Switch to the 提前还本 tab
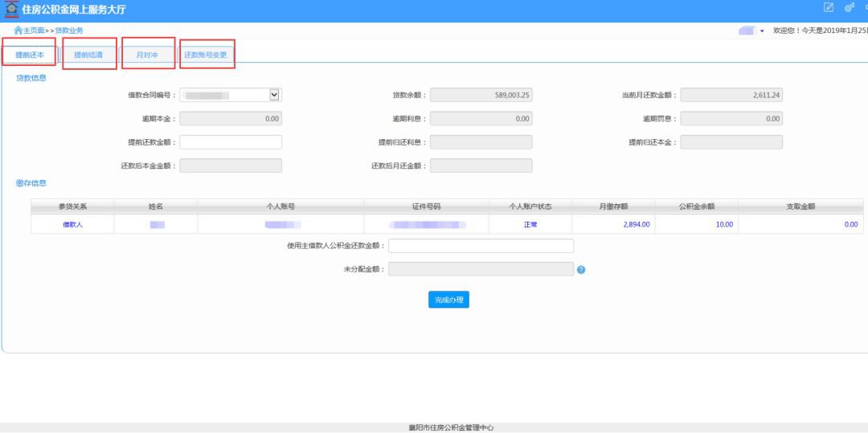The width and height of the screenshot is (868, 433). (30, 55)
